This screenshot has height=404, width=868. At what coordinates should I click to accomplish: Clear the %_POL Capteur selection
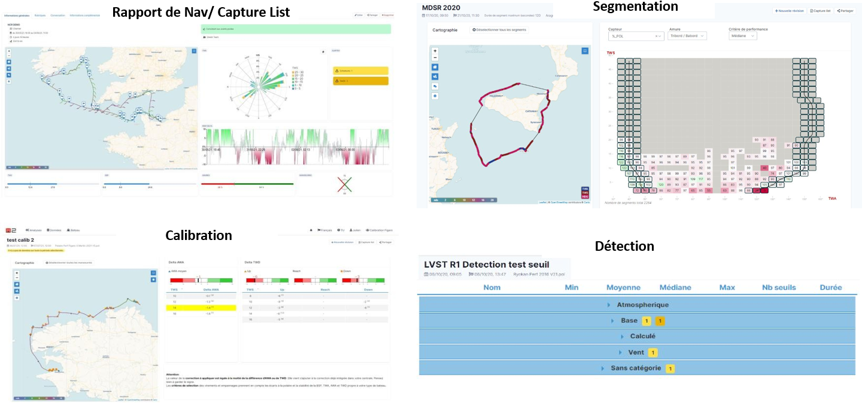pyautogui.click(x=657, y=37)
